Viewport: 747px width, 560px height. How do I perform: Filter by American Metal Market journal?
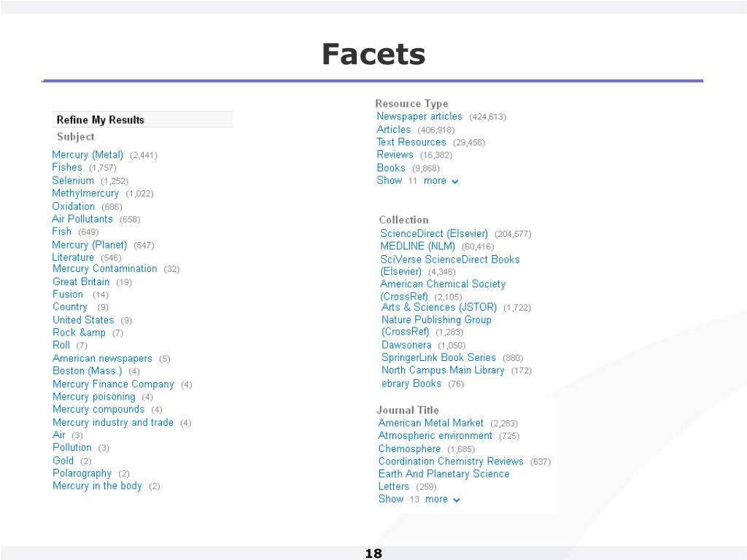[430, 423]
